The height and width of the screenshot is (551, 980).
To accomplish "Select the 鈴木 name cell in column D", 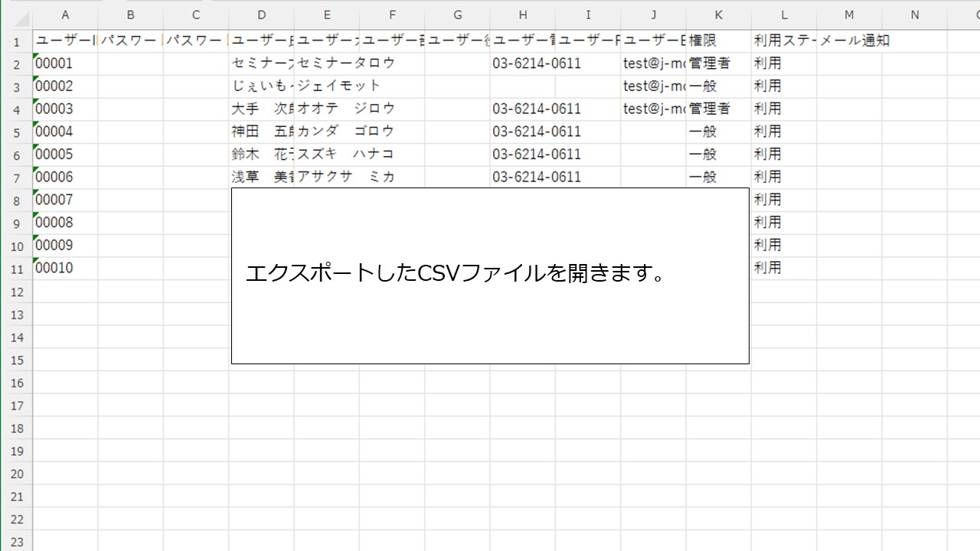I will 262,155.
